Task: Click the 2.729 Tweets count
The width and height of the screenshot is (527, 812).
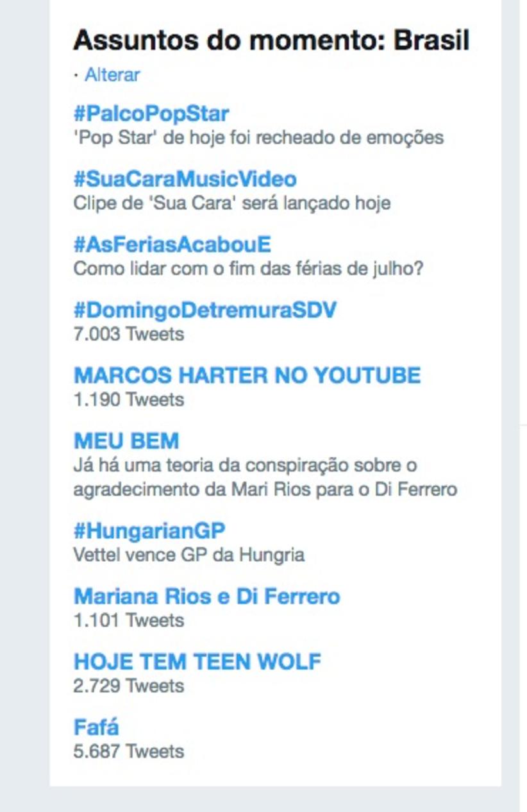Action: tap(128, 686)
